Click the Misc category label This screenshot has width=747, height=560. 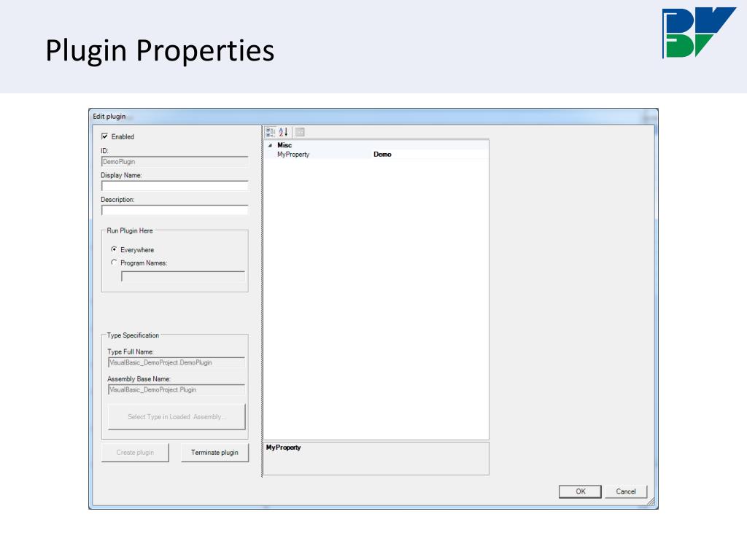(285, 145)
